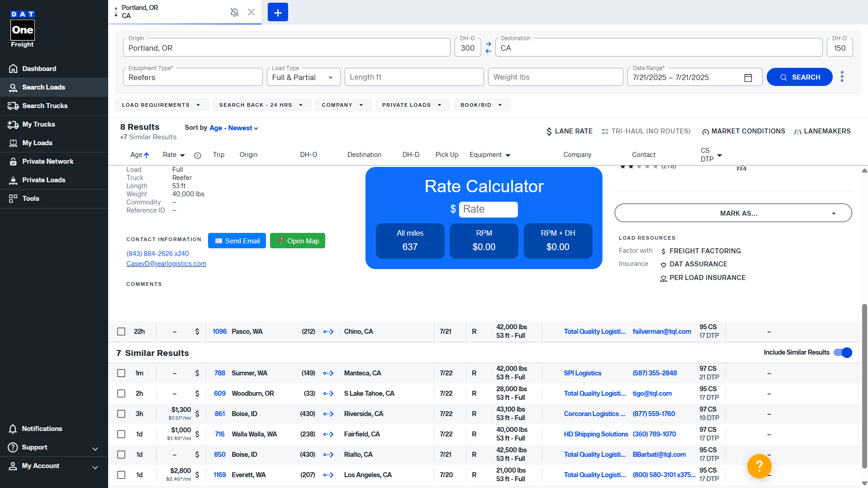Open the orange help question mark button
The image size is (868, 488).
[759, 466]
